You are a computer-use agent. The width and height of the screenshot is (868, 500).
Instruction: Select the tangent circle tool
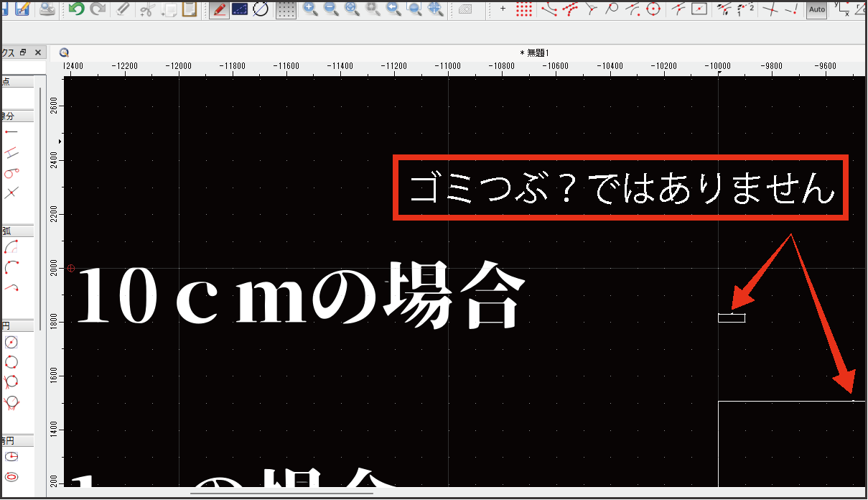tap(11, 402)
